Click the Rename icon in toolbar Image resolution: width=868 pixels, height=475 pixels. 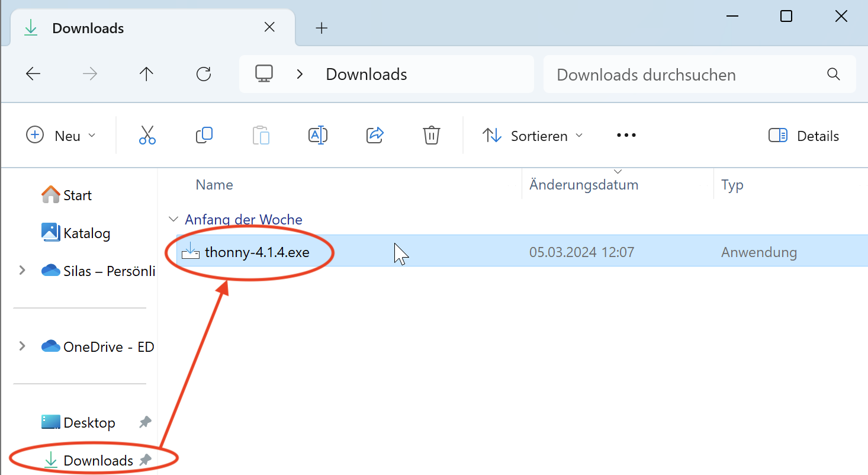coord(318,136)
